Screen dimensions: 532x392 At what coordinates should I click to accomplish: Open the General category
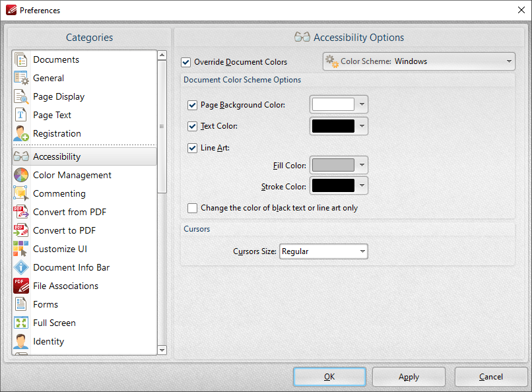pyautogui.click(x=84, y=78)
